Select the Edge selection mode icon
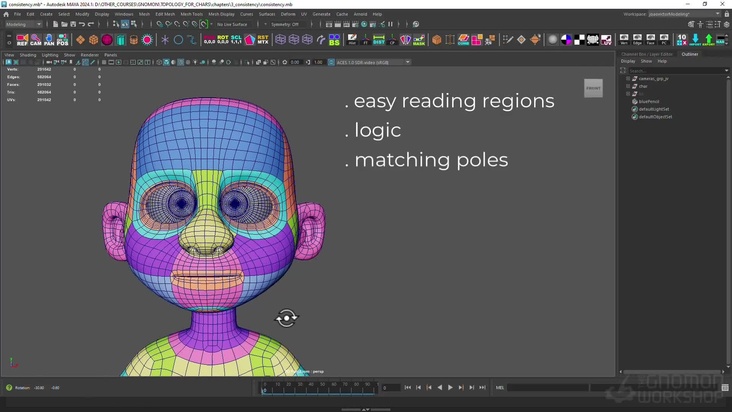The image size is (732, 412). click(637, 40)
